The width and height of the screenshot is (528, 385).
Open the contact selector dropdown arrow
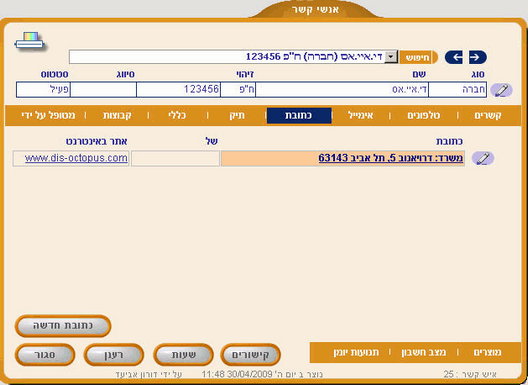point(391,57)
